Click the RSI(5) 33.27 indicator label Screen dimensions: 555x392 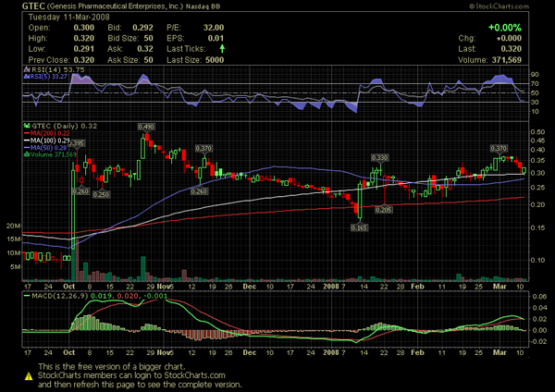49,76
